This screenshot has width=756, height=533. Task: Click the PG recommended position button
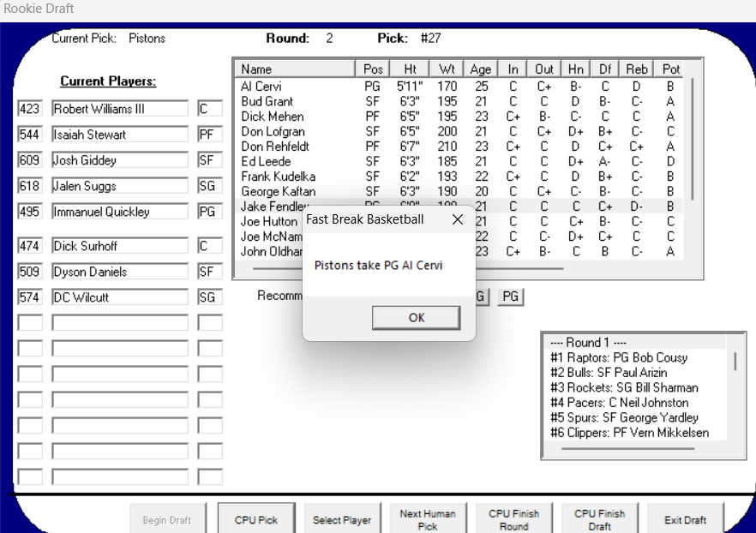tap(511, 296)
